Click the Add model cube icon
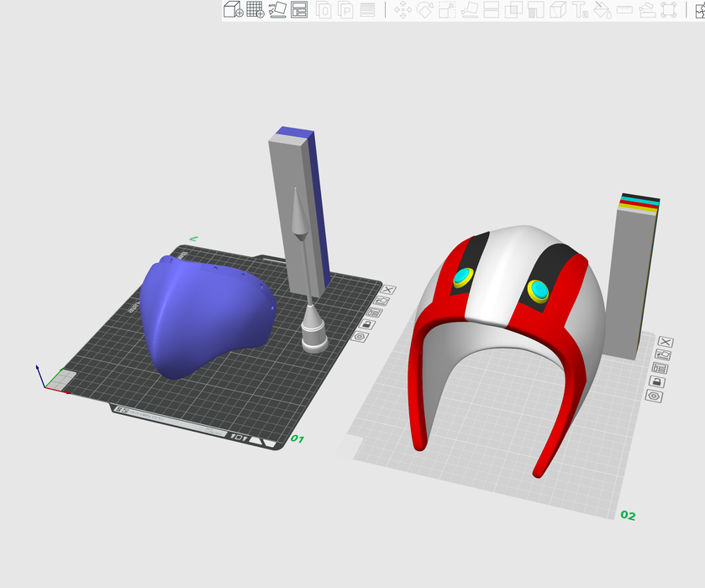The height and width of the screenshot is (588, 705). [233, 10]
